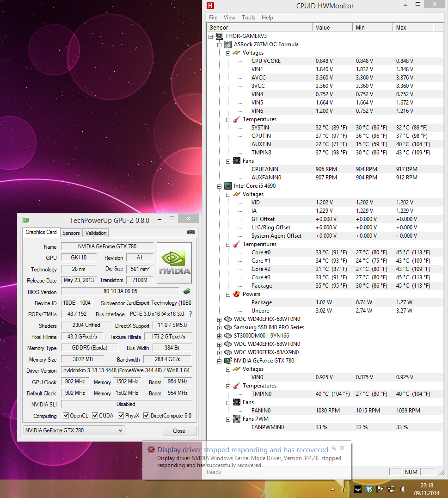Select the ASRock Z87M motherboard icon
The width and height of the screenshot is (448, 498).
[x=228, y=44]
